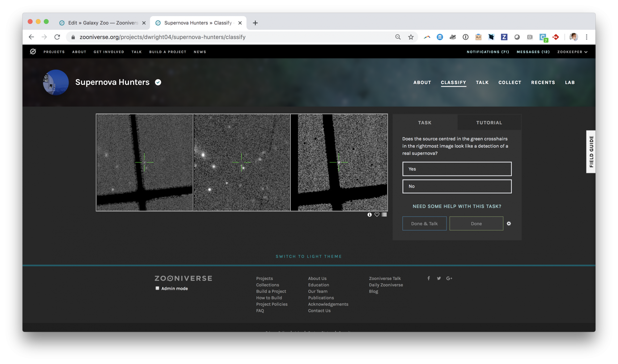Favorite this subject with the heart icon
The width and height of the screenshot is (618, 364).
pos(377,215)
